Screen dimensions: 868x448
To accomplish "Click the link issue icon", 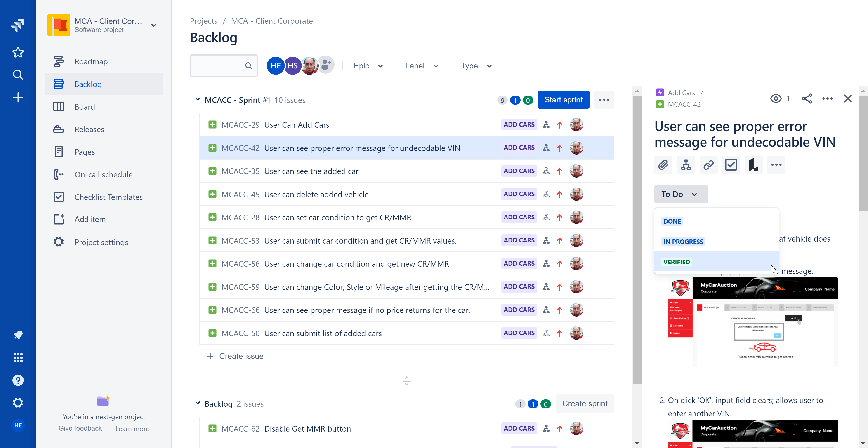I will coord(709,165).
